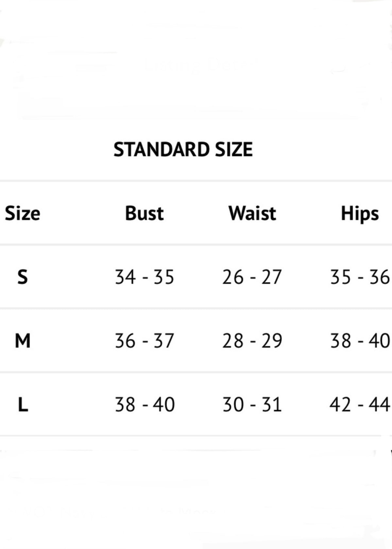The height and width of the screenshot is (549, 392).
Task: Select the Size column header
Action: 23,214
